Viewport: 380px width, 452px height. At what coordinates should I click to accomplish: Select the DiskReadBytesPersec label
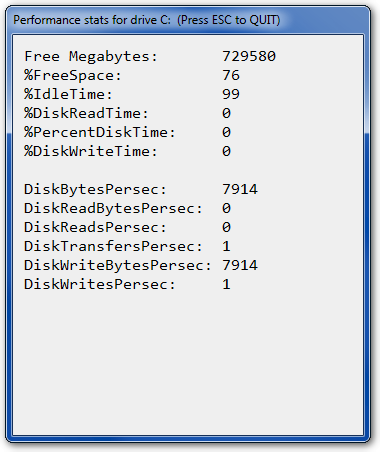pyautogui.click(x=113, y=208)
